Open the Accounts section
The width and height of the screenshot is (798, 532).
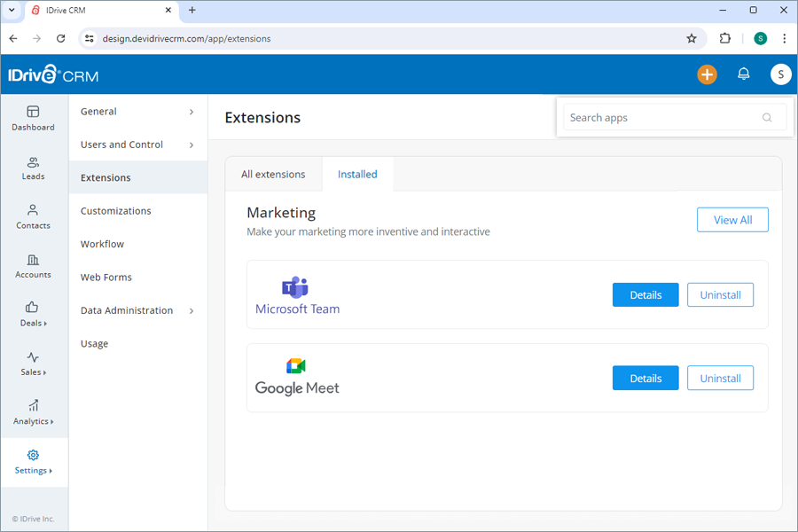[x=34, y=266]
